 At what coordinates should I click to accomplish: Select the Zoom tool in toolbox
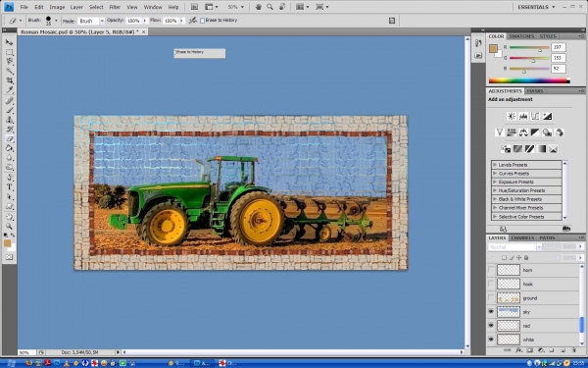(10, 227)
